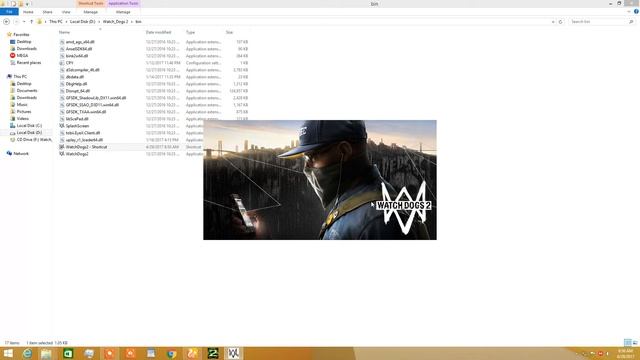Open Manage tab under Application Tools

pyautogui.click(x=123, y=12)
